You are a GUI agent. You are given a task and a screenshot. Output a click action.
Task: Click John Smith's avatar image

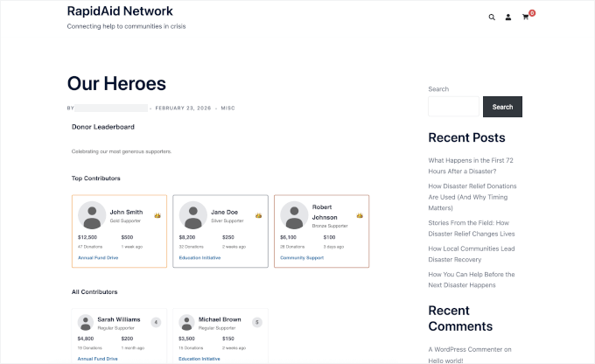click(x=92, y=215)
